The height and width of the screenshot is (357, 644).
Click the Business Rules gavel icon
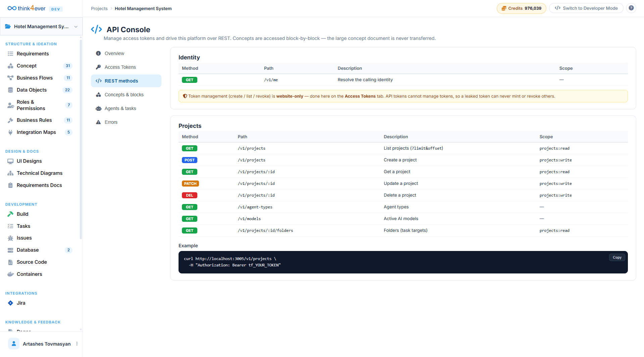click(x=10, y=120)
